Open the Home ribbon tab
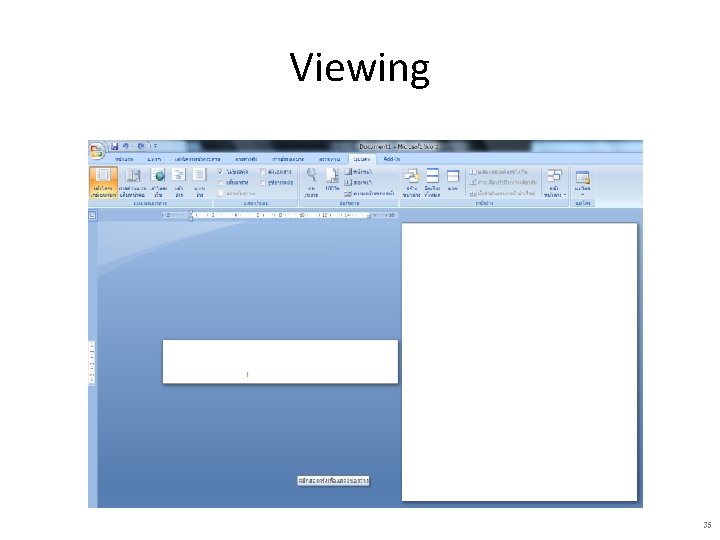This screenshot has width=720, height=540. tap(124, 159)
